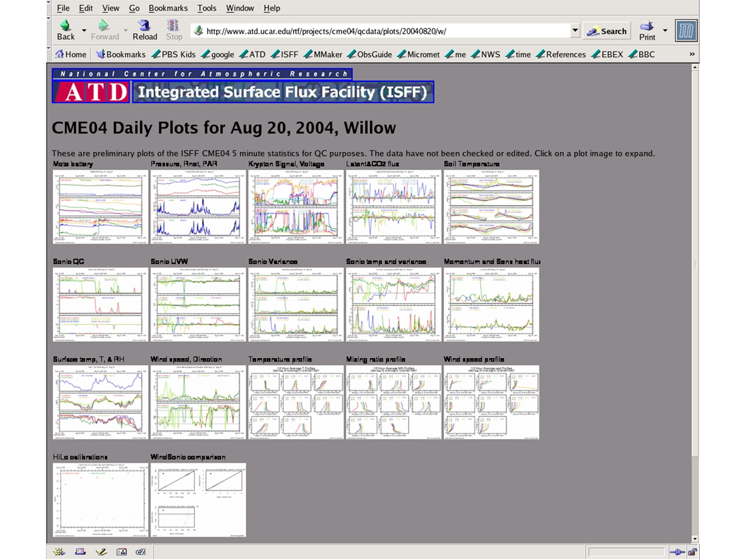The width and height of the screenshot is (747, 560).
Task: Click the Navigator icon in status bar
Action: click(x=59, y=552)
